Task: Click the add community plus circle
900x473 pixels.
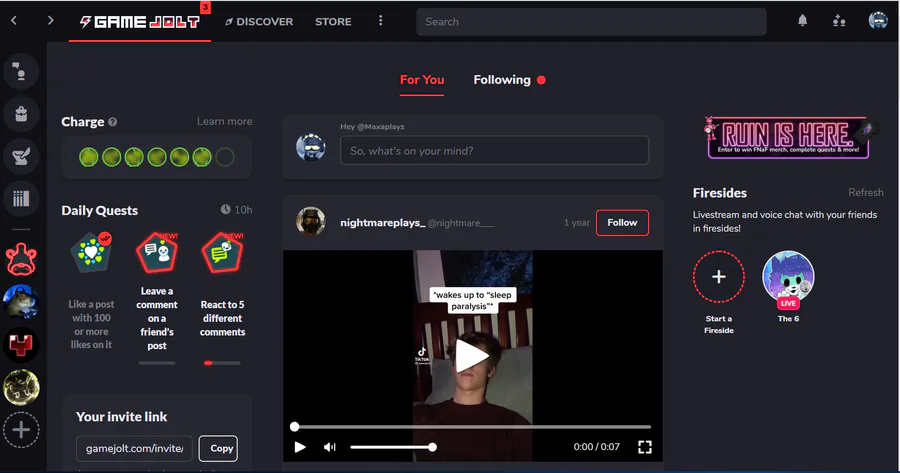Action: (21, 429)
